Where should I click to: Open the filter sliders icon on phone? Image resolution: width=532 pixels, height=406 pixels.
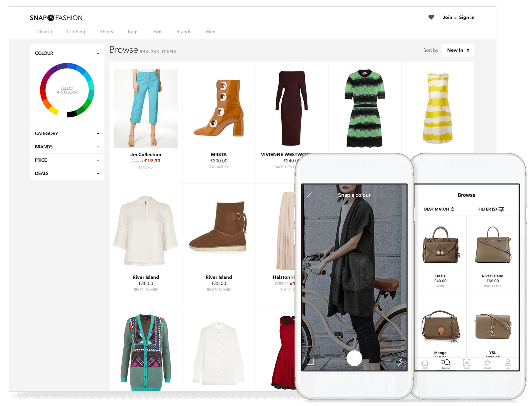coord(501,209)
